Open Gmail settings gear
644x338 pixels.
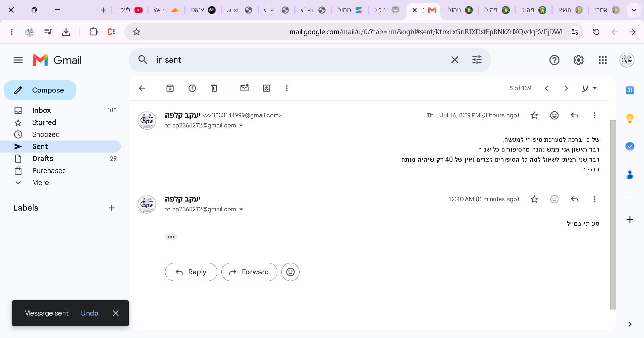click(x=579, y=60)
